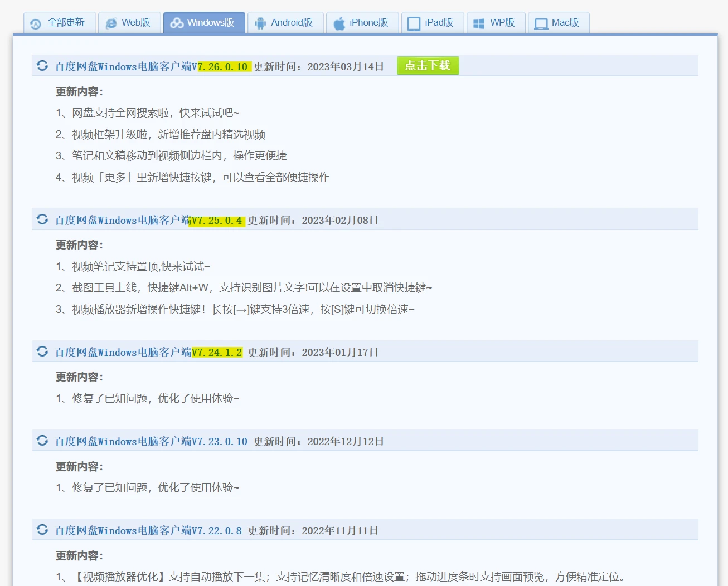This screenshot has height=586, width=728.
Task: Click the iPad tablet icon
Action: coord(414,23)
